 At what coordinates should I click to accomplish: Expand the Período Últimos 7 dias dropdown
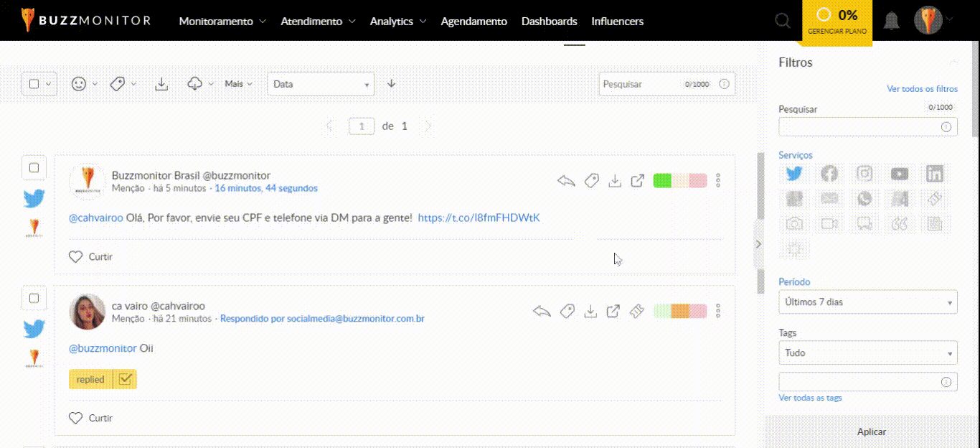tap(867, 302)
